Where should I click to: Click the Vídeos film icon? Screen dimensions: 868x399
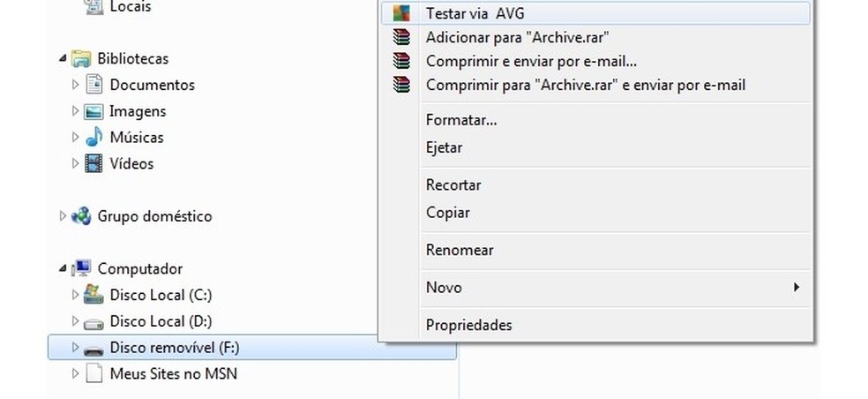click(x=94, y=164)
